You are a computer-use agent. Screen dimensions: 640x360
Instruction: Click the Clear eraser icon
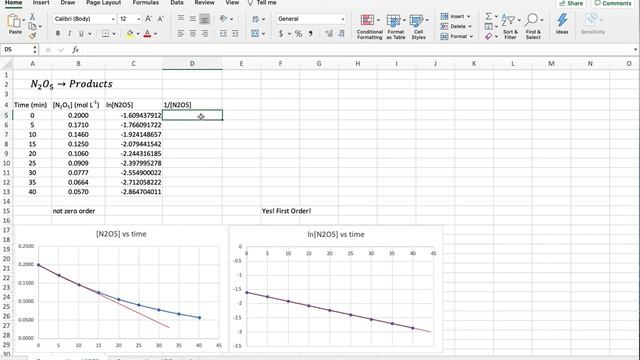point(489,36)
